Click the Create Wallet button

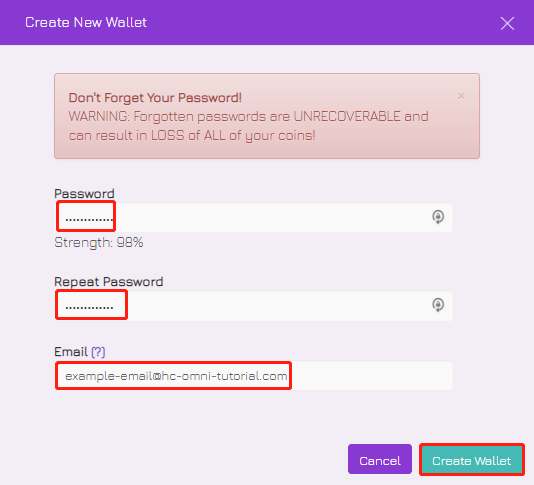472,459
